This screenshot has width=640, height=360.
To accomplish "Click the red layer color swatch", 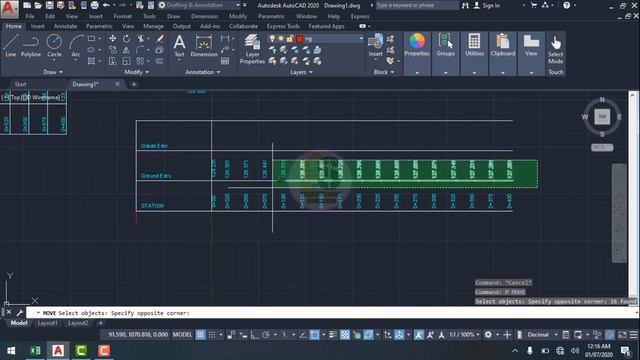I will tap(299, 38).
